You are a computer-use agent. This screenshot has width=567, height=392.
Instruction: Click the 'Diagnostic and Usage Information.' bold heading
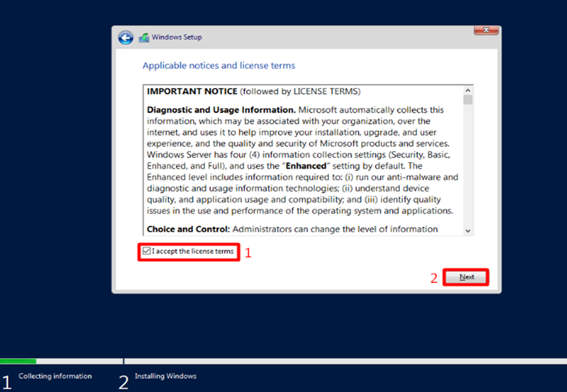(x=221, y=110)
